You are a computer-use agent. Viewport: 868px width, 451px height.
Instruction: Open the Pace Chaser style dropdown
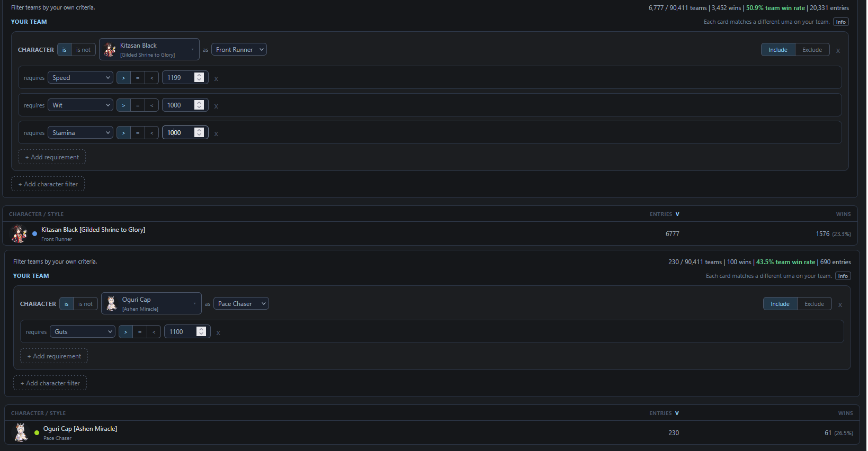[241, 304]
